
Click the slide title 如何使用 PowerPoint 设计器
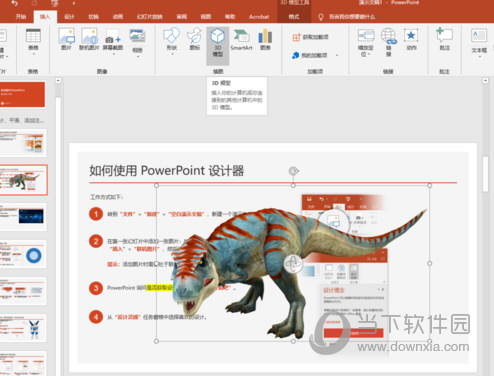click(166, 171)
